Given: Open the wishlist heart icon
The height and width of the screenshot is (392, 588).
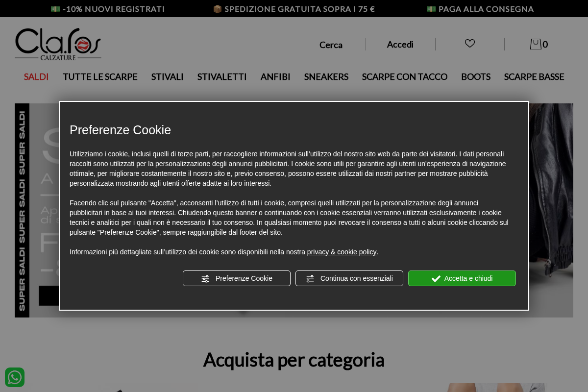Looking at the screenshot, I should click(x=469, y=44).
